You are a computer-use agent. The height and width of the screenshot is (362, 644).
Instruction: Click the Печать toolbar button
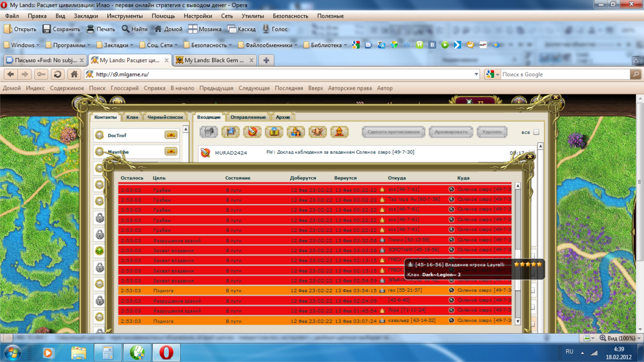101,29
